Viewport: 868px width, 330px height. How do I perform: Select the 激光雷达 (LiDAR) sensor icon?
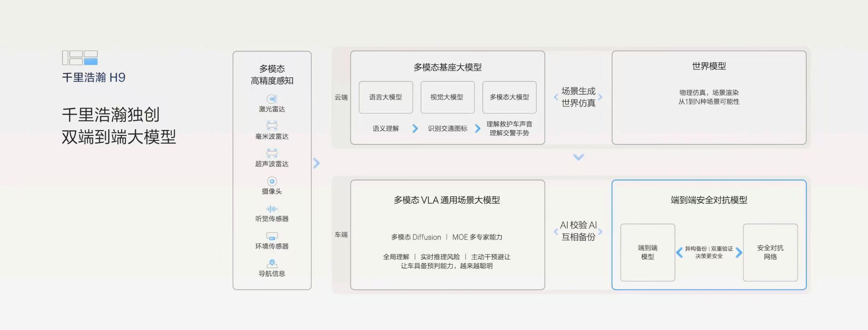click(x=272, y=100)
